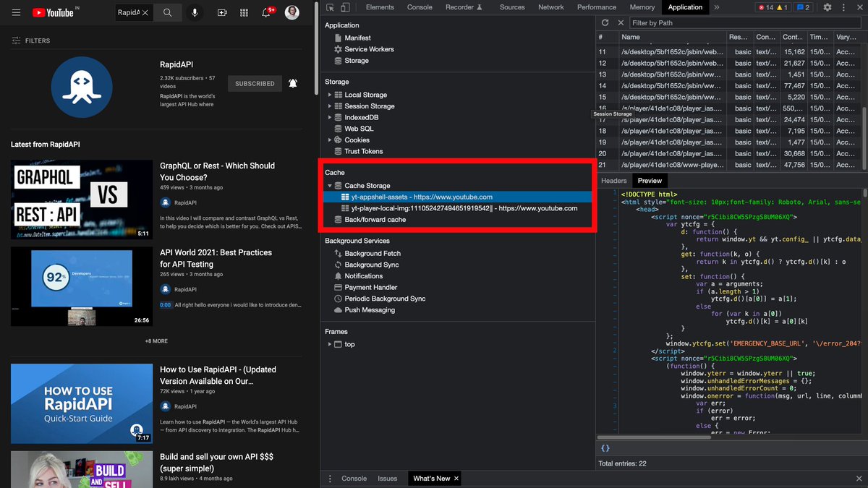This screenshot has width=868, height=488.
Task: Open "API World 2021: Best Practices" video title
Action: [216, 258]
